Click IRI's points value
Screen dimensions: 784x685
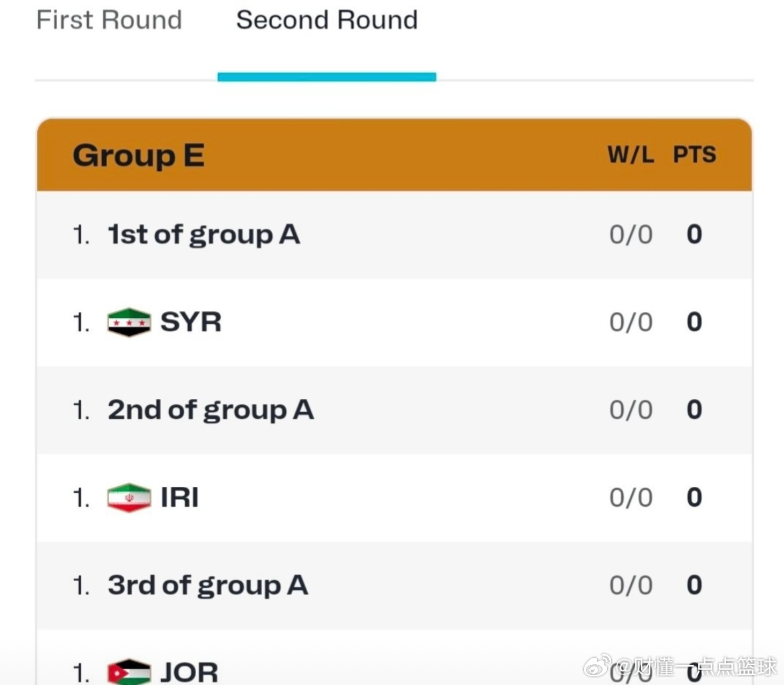click(694, 497)
